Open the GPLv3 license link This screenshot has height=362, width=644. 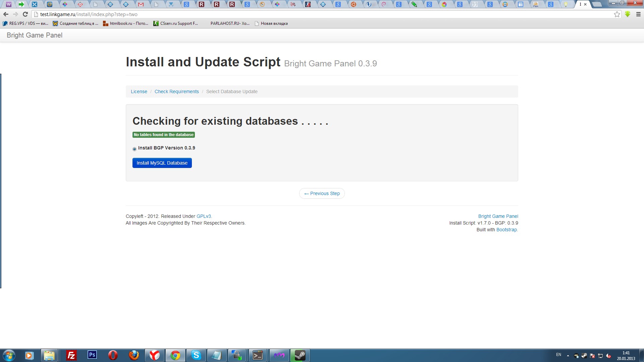click(x=204, y=216)
